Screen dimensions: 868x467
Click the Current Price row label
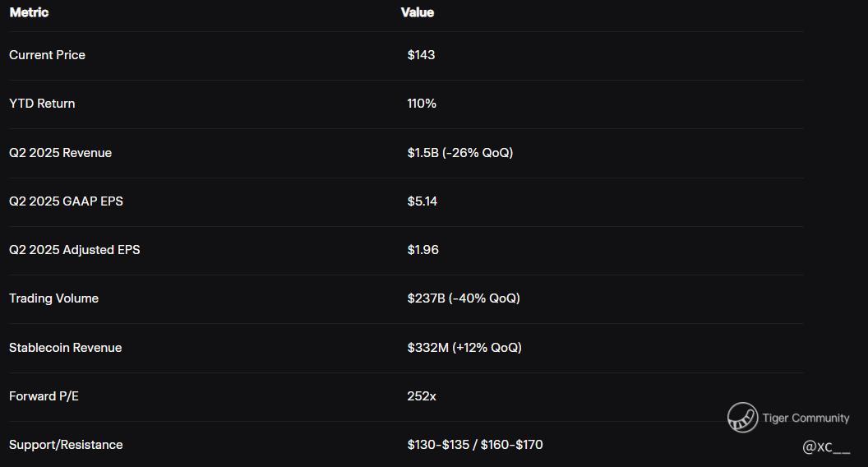click(47, 55)
